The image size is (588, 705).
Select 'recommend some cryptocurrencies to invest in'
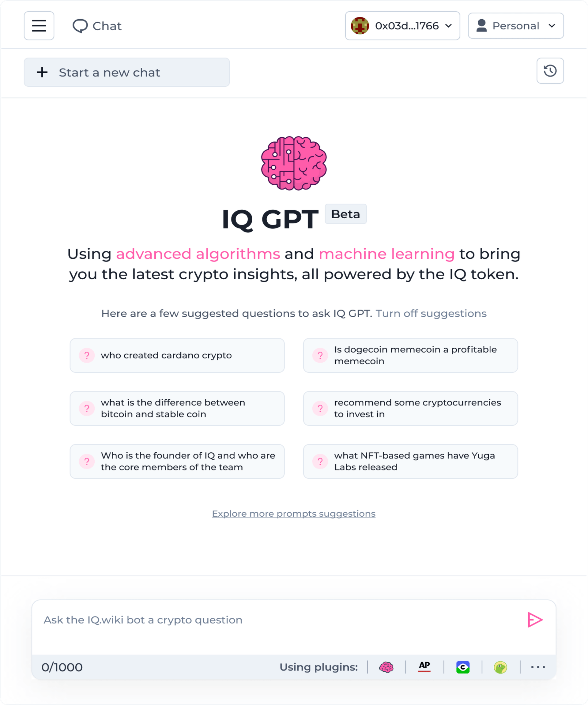(411, 408)
